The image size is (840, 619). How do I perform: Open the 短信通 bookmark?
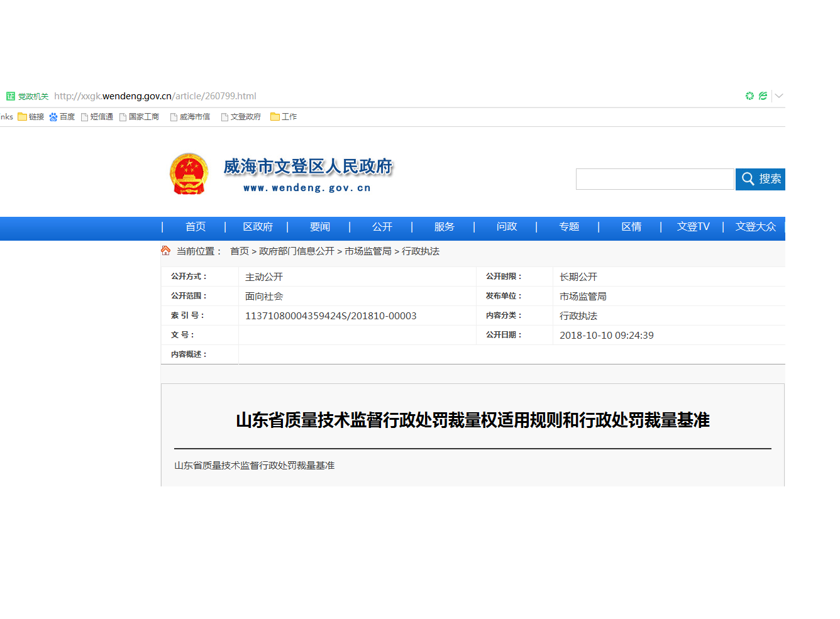coord(97,117)
